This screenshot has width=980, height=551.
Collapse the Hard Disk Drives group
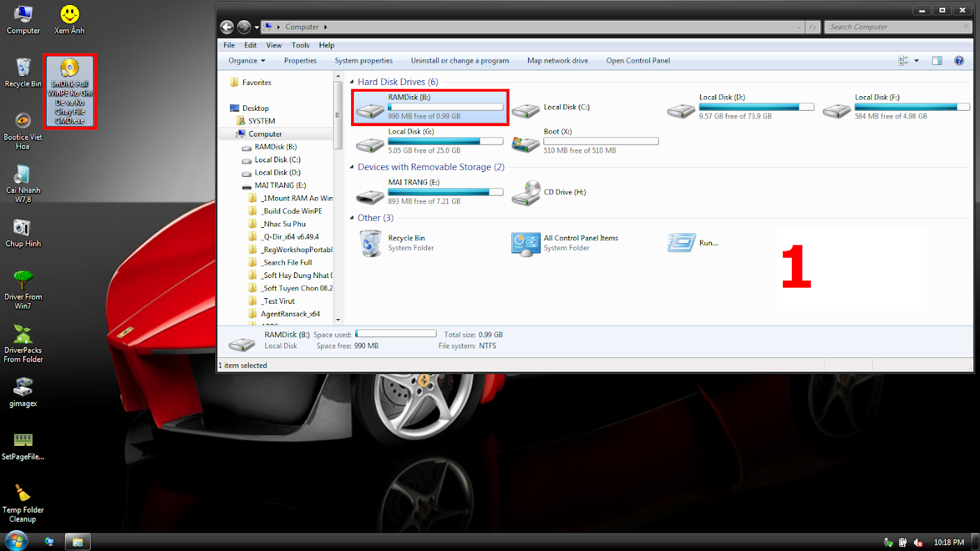click(352, 82)
